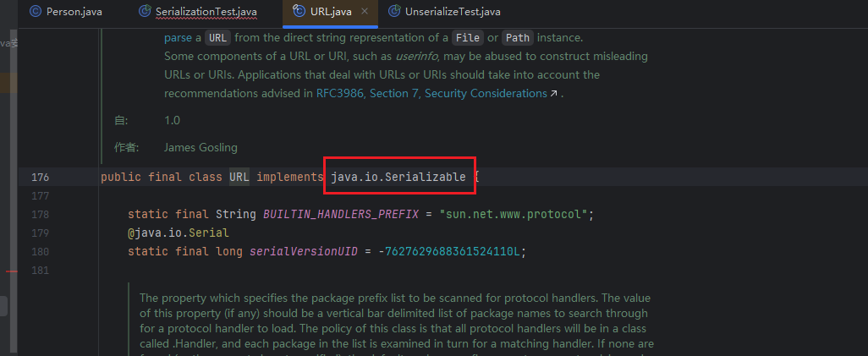The image size is (868, 356).
Task: Click the Path link in the Javadoc
Action: 516,37
